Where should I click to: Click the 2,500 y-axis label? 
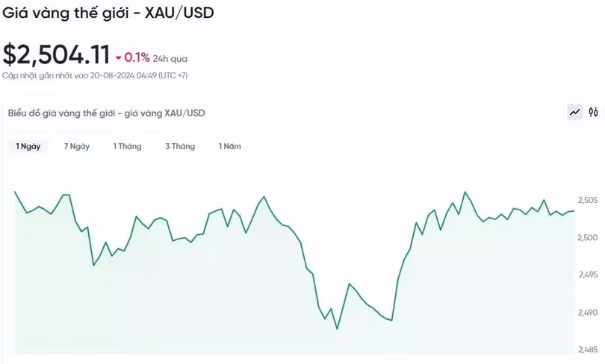pos(588,237)
